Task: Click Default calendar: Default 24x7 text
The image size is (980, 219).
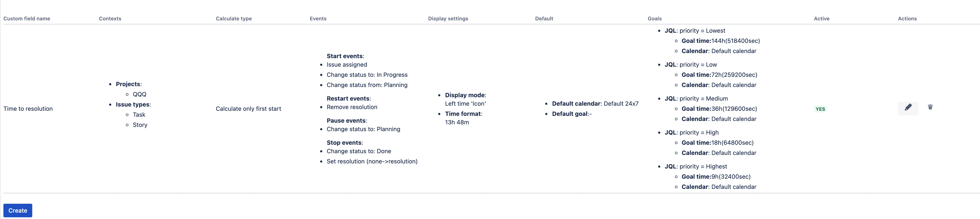Action: pos(595,104)
